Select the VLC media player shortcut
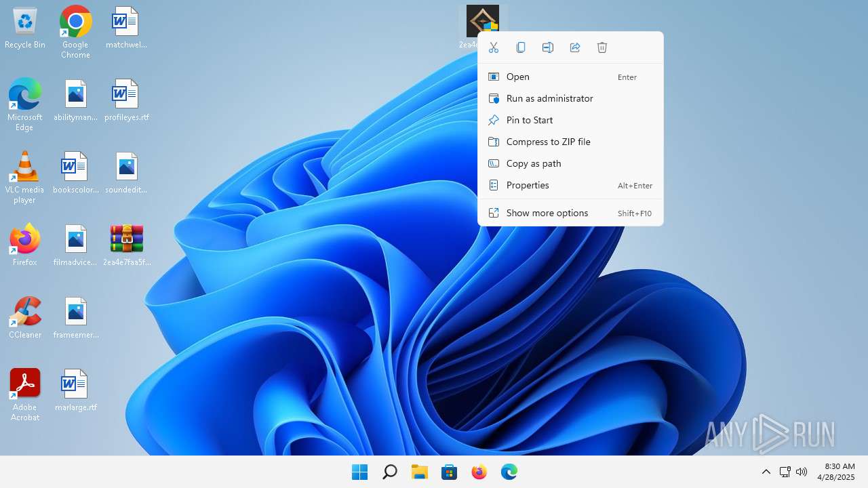 coord(25,177)
